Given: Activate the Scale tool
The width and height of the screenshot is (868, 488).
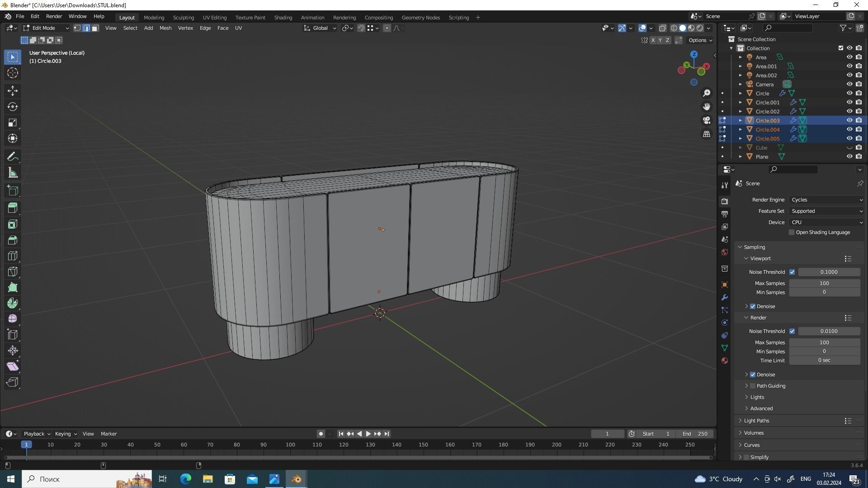Looking at the screenshot, I should point(13,122).
